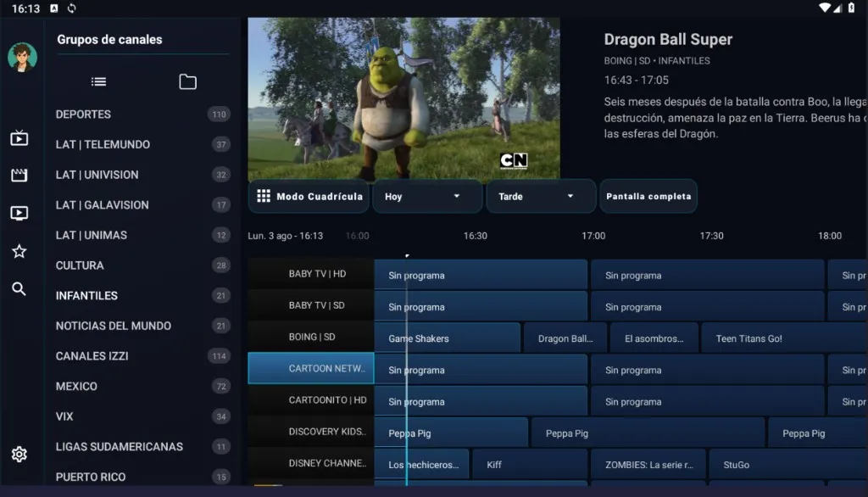Open Series section screen icon

click(19, 214)
